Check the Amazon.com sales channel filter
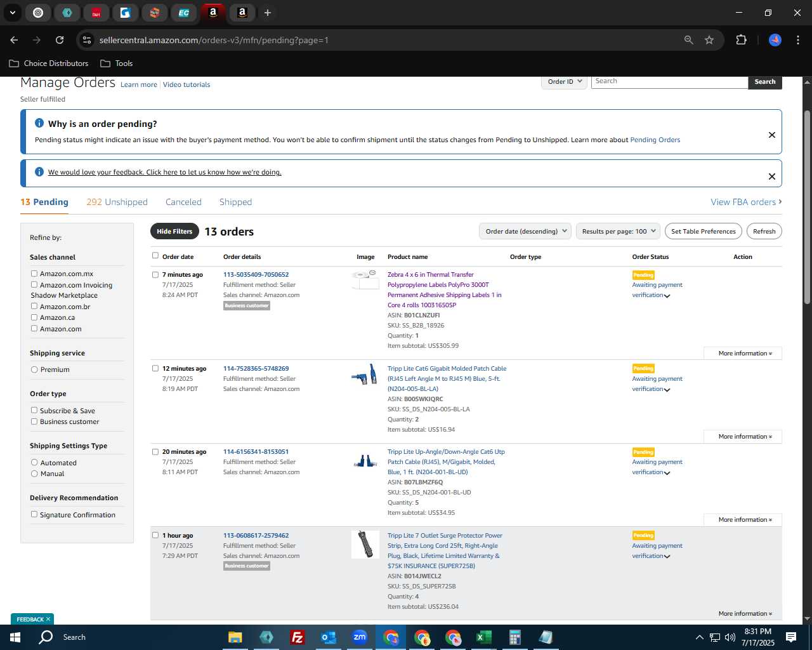Image resolution: width=812 pixels, height=650 pixels. pos(34,328)
